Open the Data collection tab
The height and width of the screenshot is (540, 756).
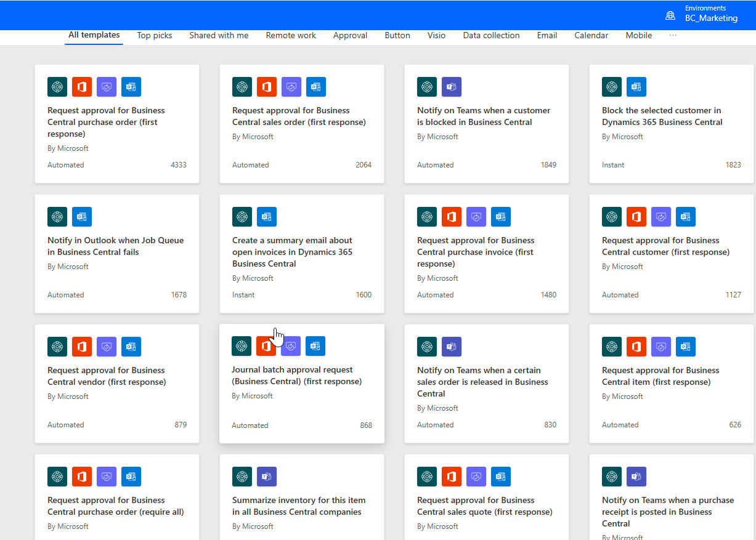point(491,35)
